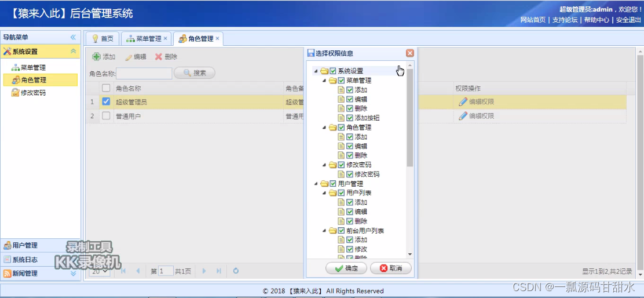Check the 普通用户 row checkbox
This screenshot has height=298, width=644.
(106, 116)
